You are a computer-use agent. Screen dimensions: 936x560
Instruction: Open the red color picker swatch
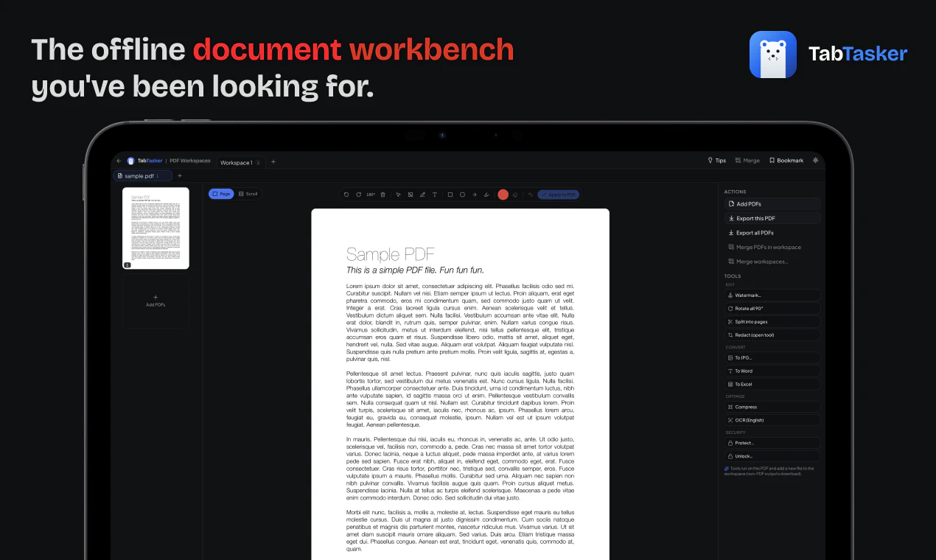[x=503, y=195]
